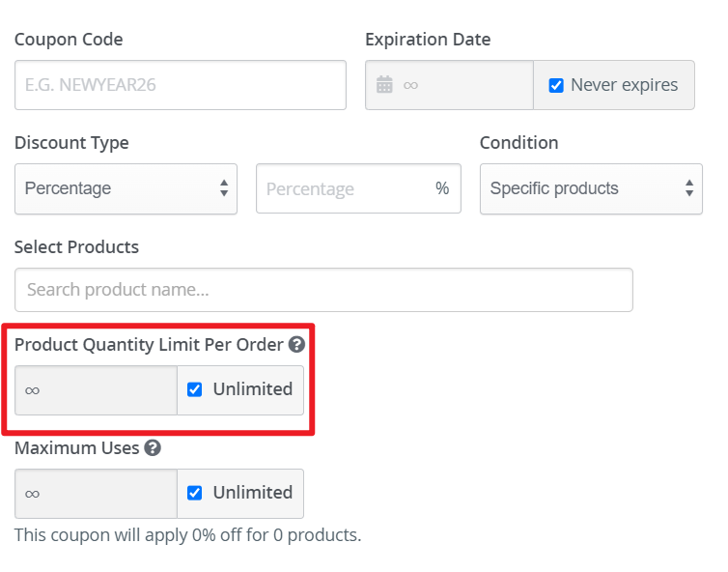728x572 pixels.
Task: Click the Product Quantity Limit infinity field
Action: pyautogui.click(x=97, y=389)
